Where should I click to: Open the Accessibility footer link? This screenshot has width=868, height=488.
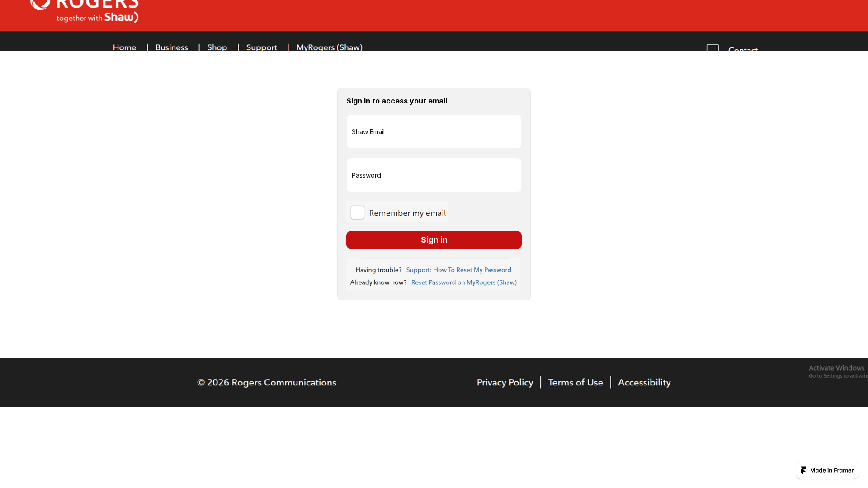pos(644,382)
